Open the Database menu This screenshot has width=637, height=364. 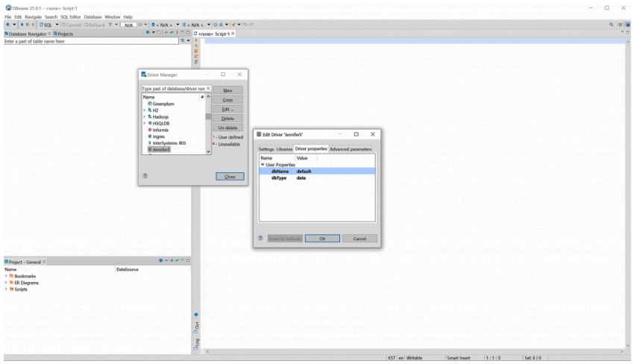click(92, 16)
